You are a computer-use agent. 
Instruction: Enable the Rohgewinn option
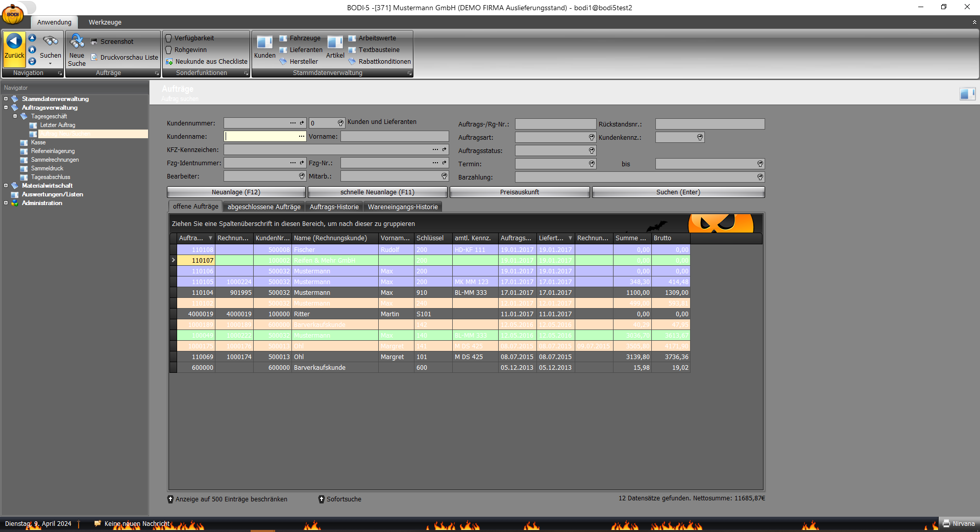click(169, 50)
